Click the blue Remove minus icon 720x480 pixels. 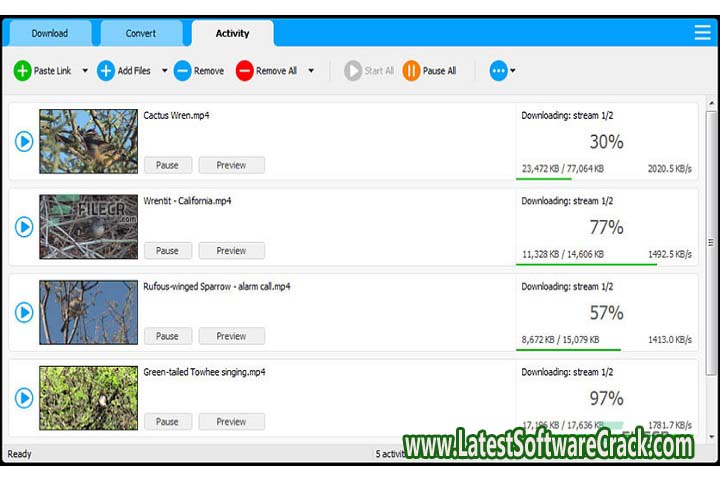[182, 71]
